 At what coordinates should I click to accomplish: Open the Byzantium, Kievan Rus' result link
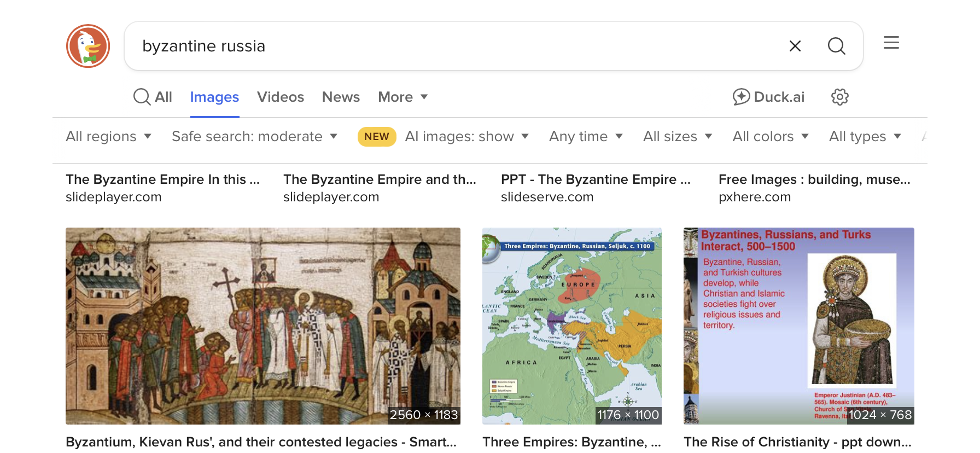[261, 442]
